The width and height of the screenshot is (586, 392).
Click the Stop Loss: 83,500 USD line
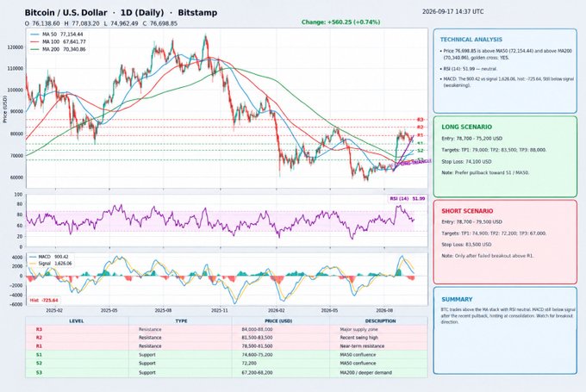click(x=466, y=245)
